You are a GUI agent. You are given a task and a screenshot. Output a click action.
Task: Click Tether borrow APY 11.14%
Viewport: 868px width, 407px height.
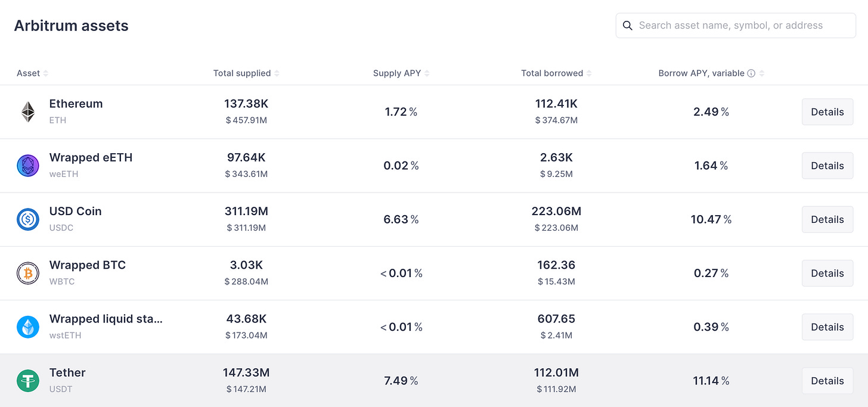711,381
